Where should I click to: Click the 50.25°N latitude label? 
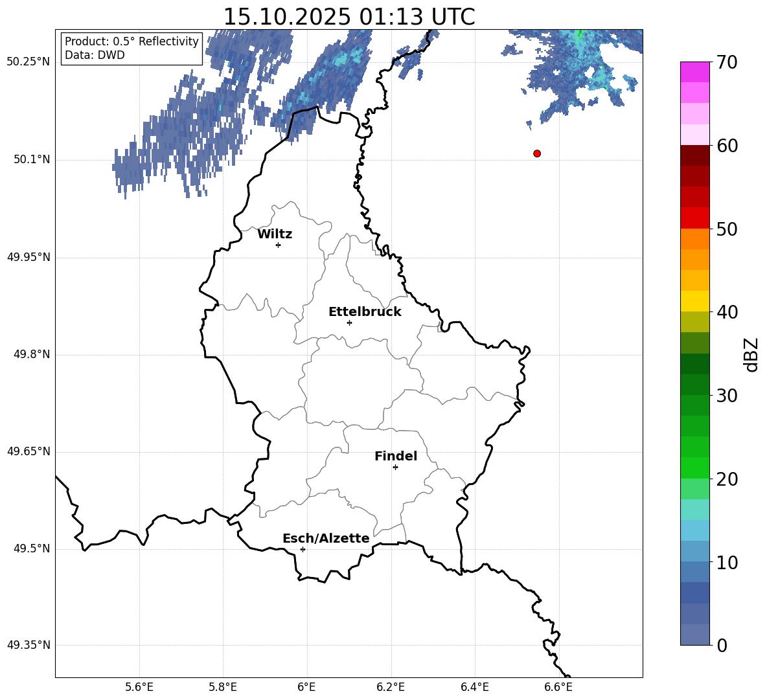[29, 62]
